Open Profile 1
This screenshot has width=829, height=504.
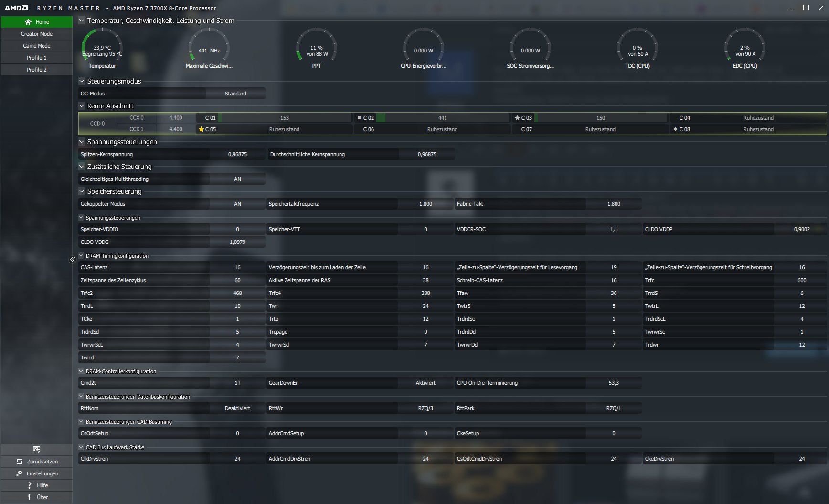[37, 58]
